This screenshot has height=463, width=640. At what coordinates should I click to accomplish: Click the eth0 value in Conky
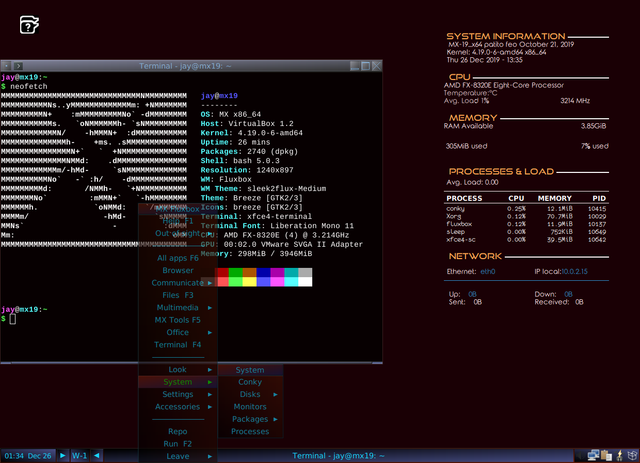[x=488, y=272]
